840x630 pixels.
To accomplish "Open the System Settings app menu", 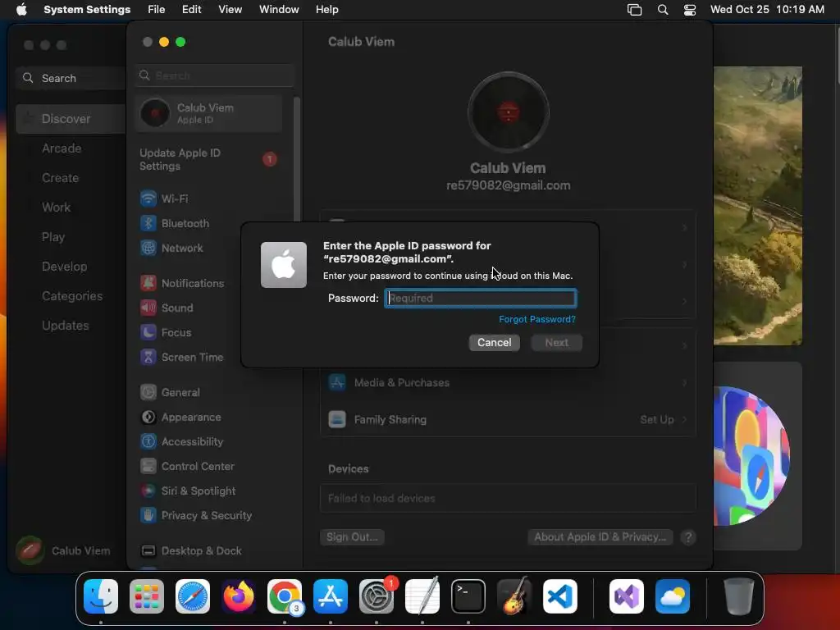I will (87, 10).
